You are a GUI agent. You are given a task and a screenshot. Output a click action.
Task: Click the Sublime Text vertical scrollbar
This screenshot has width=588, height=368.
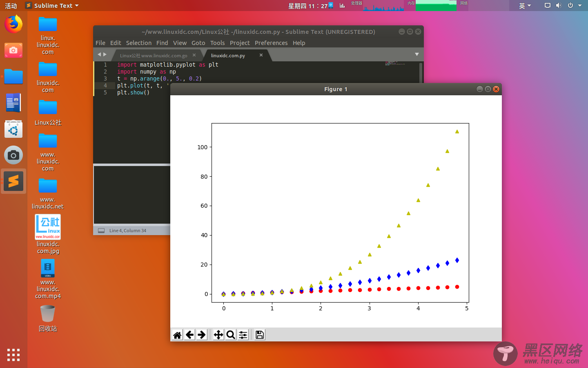(421, 72)
